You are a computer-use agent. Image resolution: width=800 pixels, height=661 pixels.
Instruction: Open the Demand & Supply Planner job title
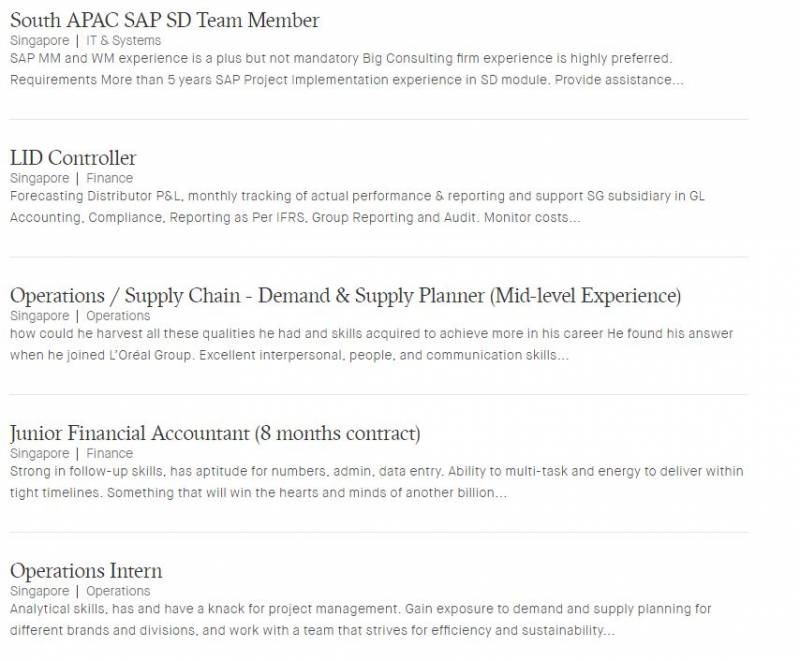click(345, 296)
